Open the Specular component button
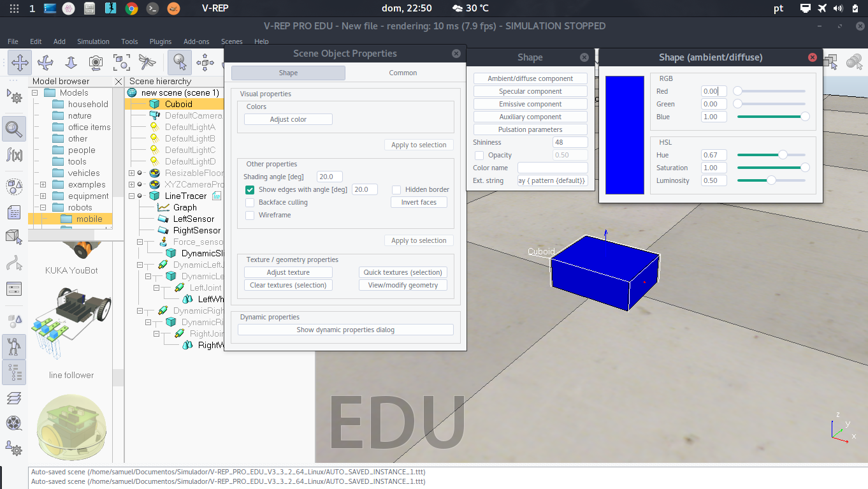This screenshot has height=489, width=868. [530, 91]
